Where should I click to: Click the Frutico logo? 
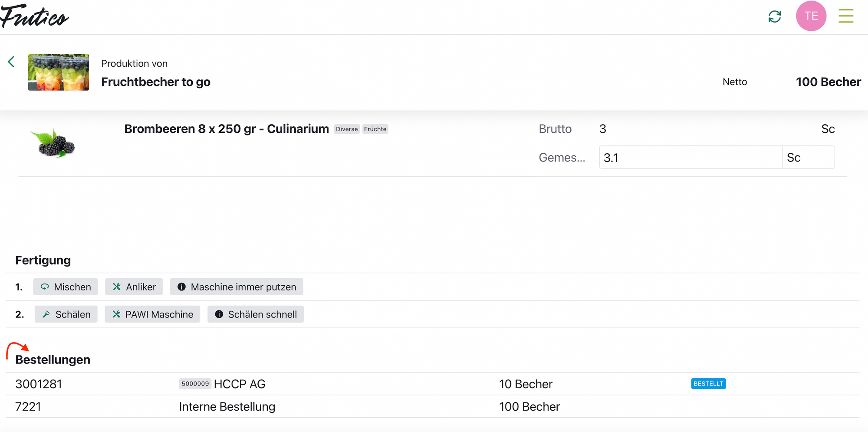[35, 16]
